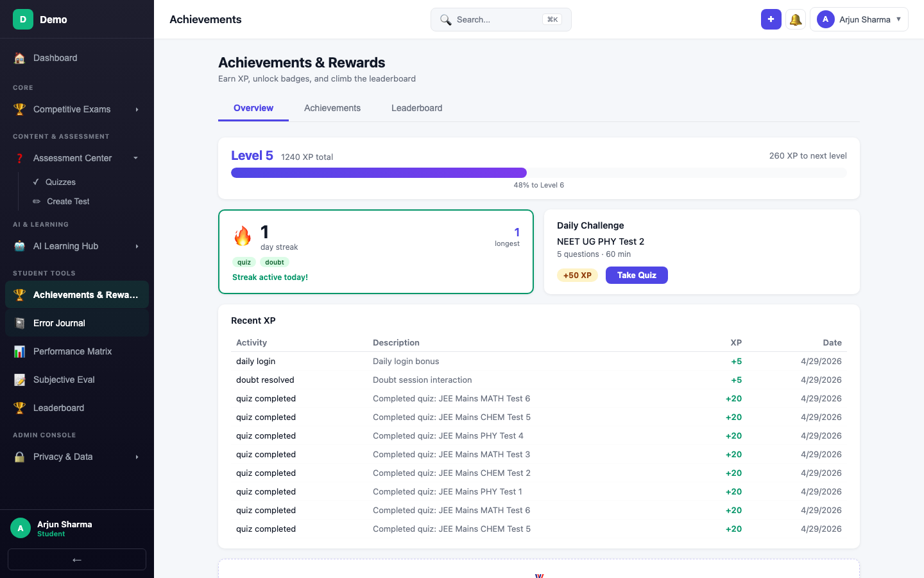The image size is (924, 578).
Task: Click the longest streak count
Action: 517,232
